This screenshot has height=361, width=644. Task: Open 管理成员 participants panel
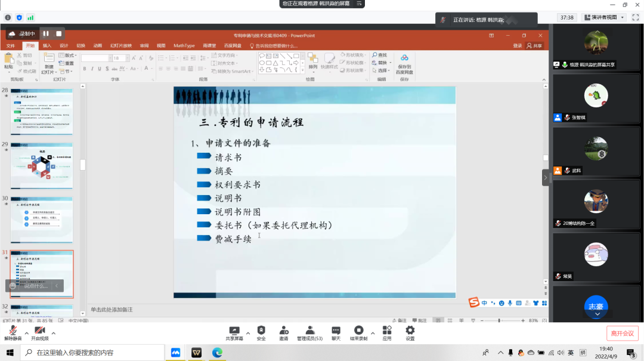tap(309, 331)
